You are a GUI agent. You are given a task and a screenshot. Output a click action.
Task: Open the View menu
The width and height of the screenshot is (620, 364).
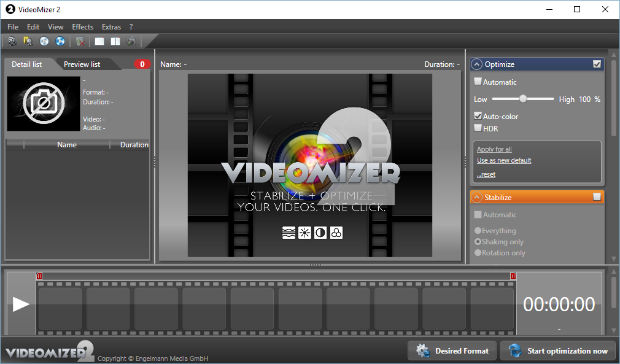55,27
